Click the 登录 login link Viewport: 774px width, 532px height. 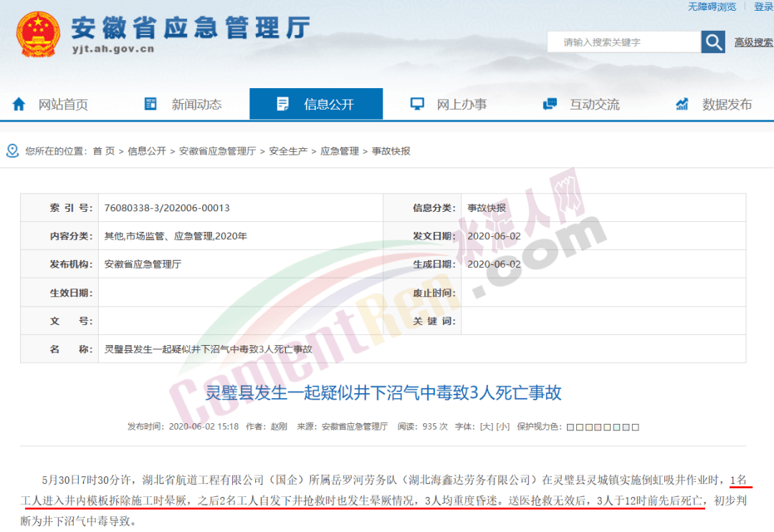(763, 6)
